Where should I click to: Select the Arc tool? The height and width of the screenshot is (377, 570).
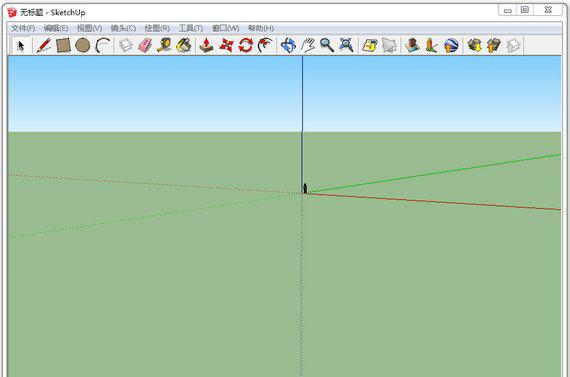coord(103,46)
